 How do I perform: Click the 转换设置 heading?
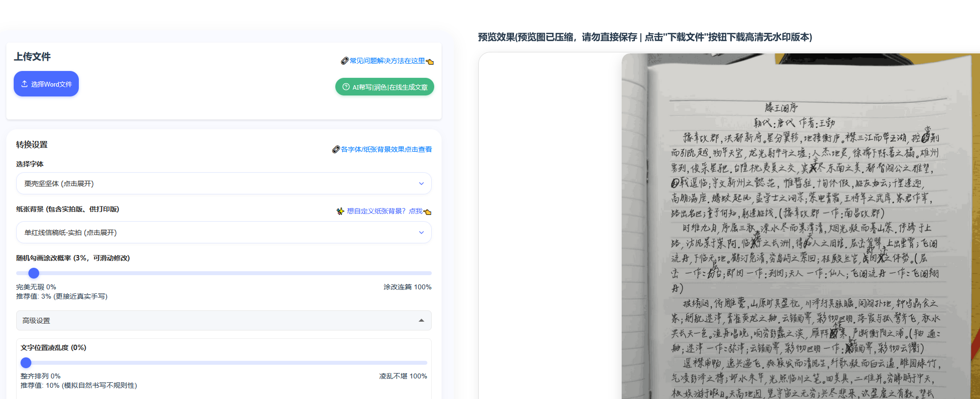[x=32, y=144]
